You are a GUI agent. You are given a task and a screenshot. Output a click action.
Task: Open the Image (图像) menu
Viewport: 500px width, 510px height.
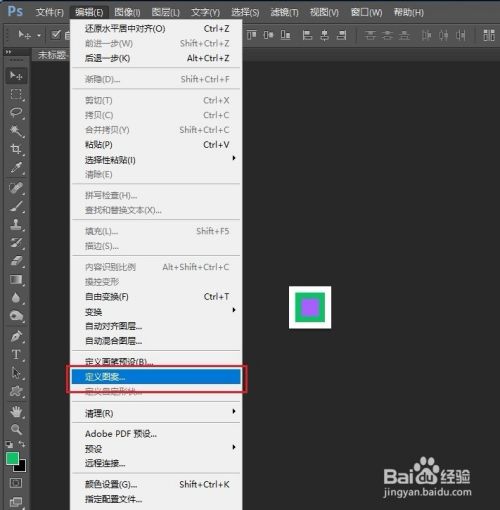point(127,13)
